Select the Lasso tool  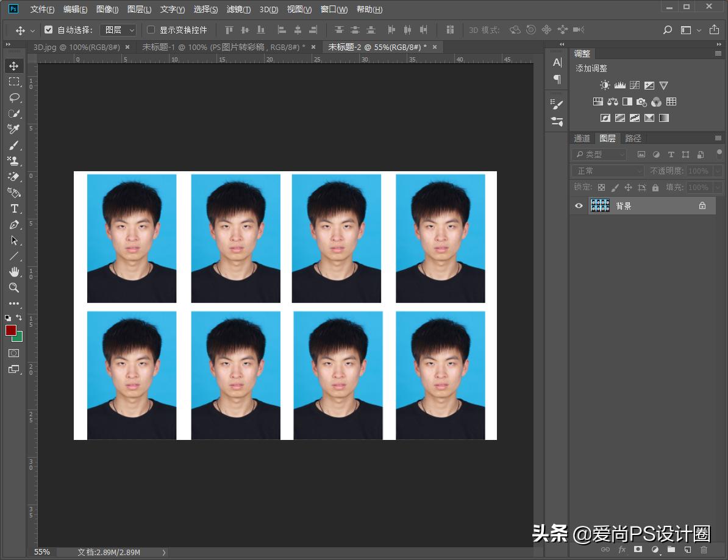[13, 97]
